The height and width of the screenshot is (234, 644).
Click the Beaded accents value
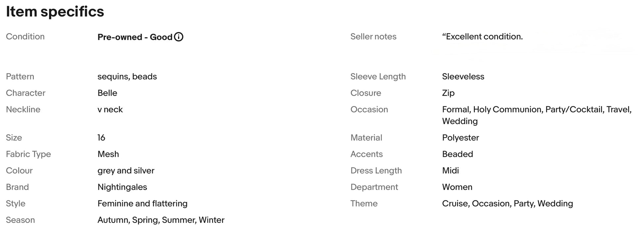[x=457, y=154]
